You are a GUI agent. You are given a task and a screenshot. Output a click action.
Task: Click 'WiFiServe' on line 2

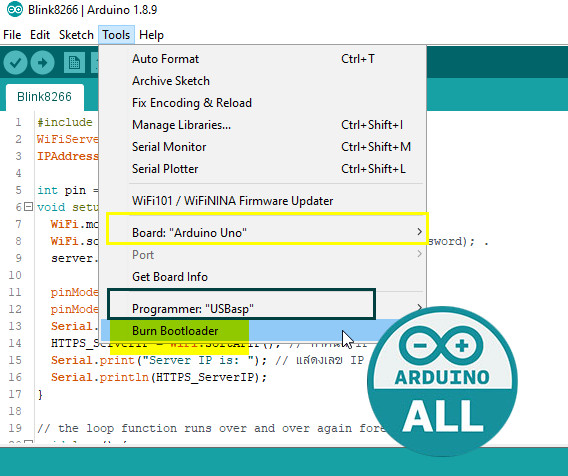[x=67, y=139]
